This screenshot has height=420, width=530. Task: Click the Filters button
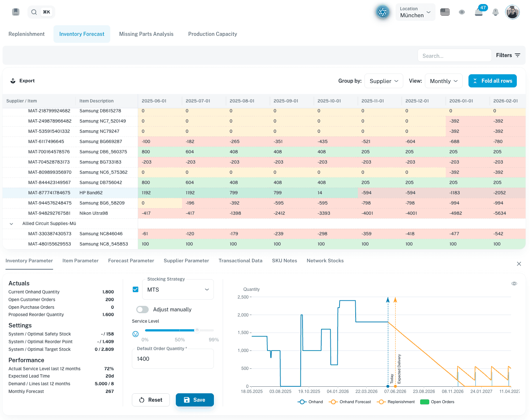[508, 55]
